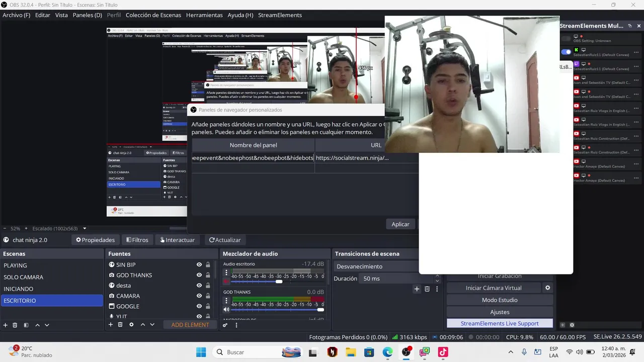Toggle visibility of SIN BIP source
The height and width of the screenshot is (362, 644).
pyautogui.click(x=199, y=265)
